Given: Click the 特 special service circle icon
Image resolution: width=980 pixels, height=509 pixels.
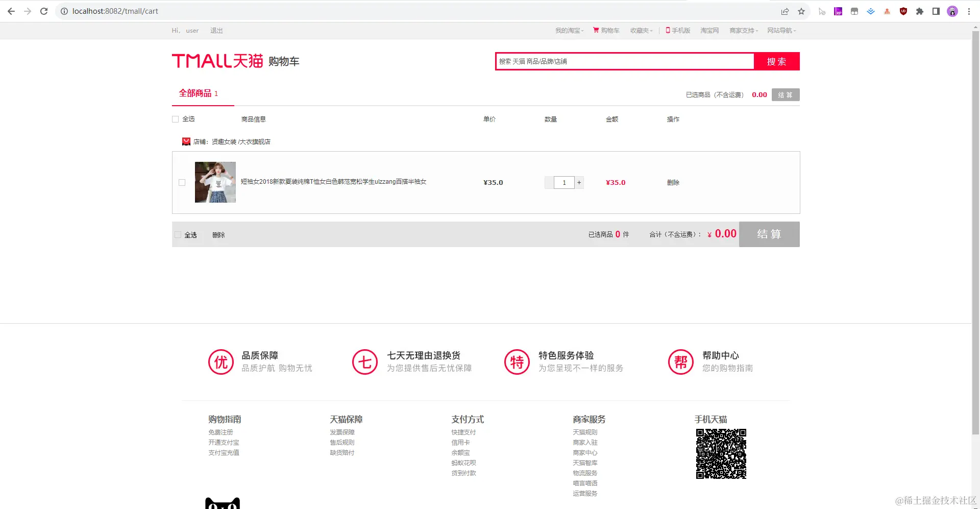Looking at the screenshot, I should pyautogui.click(x=517, y=362).
